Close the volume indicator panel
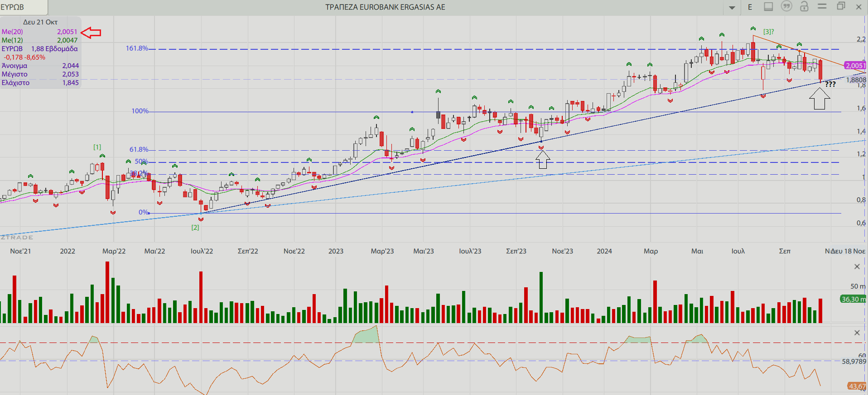This screenshot has width=868, height=395. 857,267
